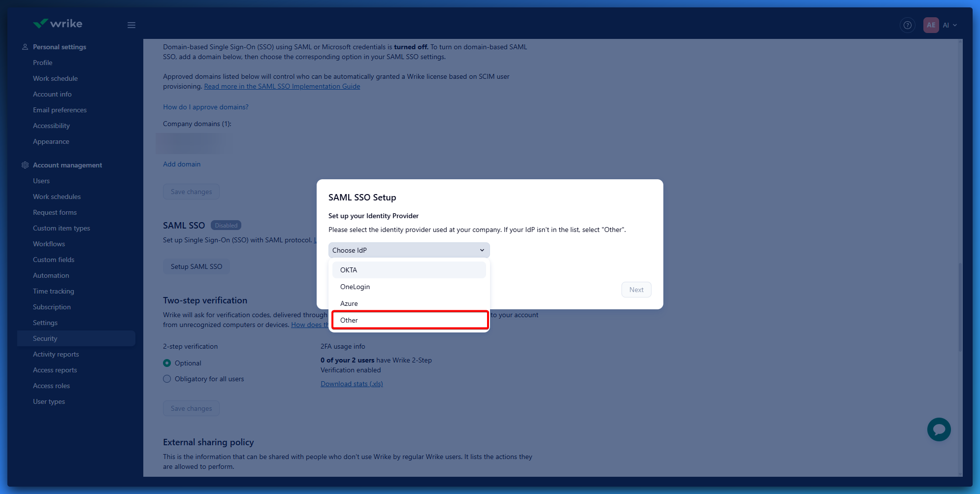Select OKTA from the IdP list

pyautogui.click(x=409, y=270)
